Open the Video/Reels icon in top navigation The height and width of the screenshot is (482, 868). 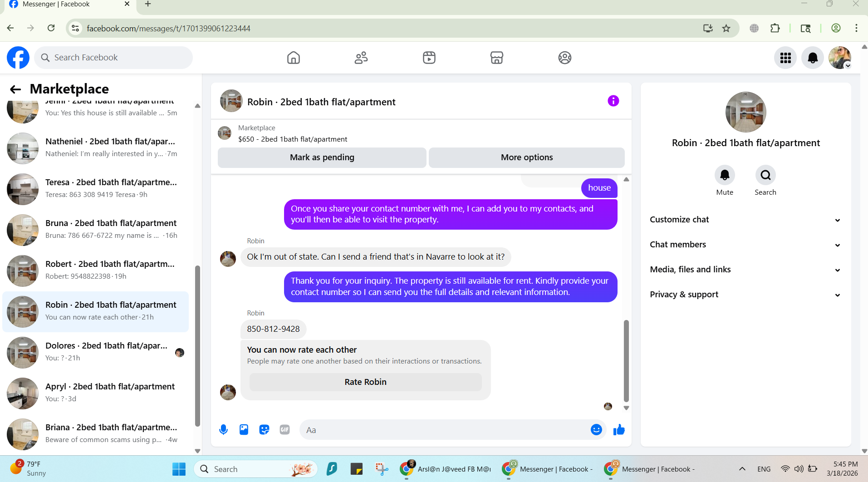[429, 58]
